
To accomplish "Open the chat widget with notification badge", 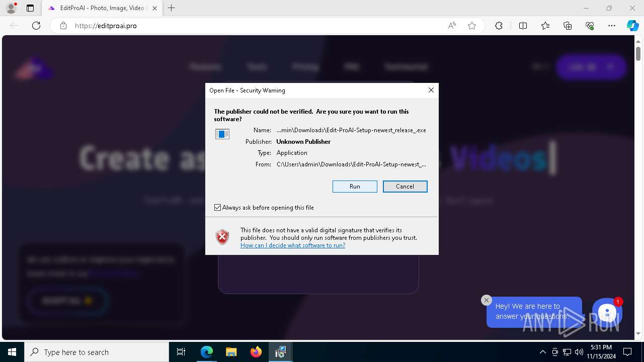I will (x=607, y=313).
